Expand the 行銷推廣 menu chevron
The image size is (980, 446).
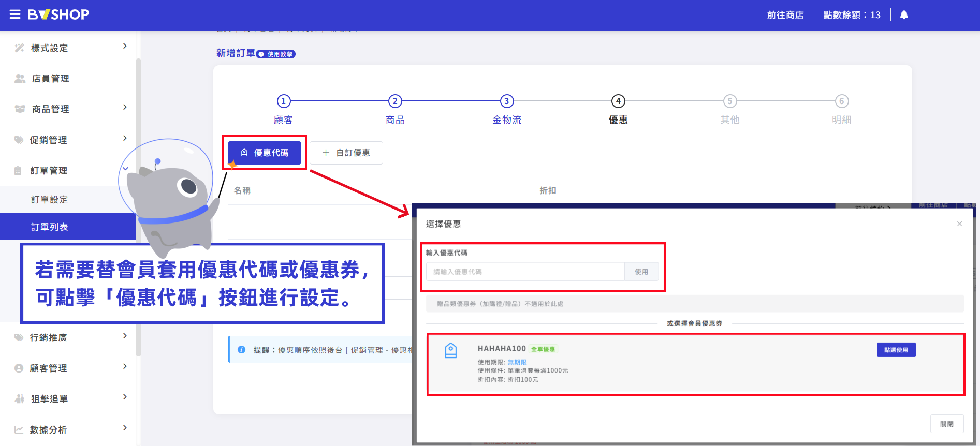(x=125, y=336)
